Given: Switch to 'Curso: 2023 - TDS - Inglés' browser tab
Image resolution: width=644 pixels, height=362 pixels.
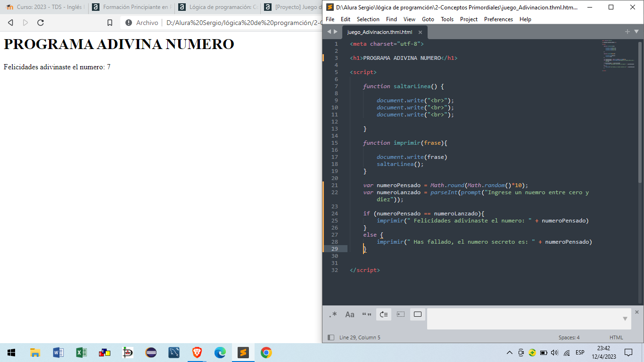Looking at the screenshot, I should coord(45,7).
